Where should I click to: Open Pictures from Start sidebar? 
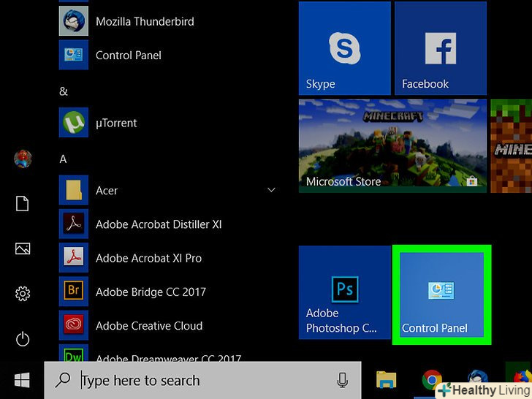(x=23, y=248)
